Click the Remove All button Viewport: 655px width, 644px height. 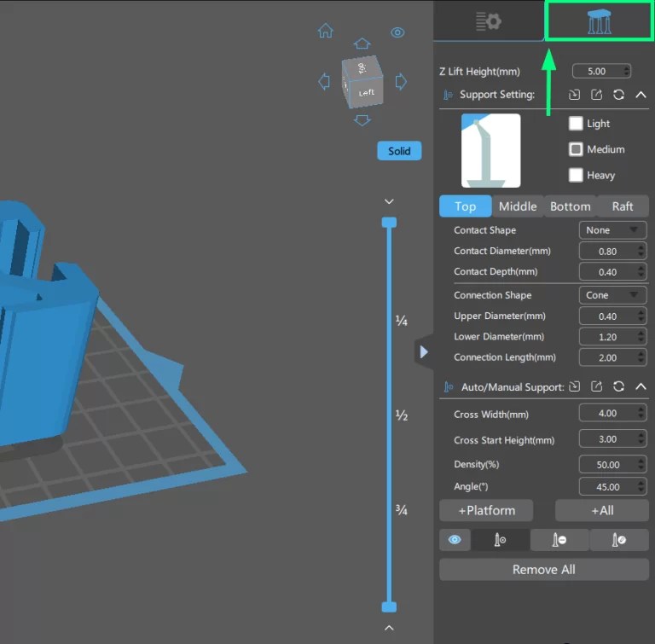click(544, 570)
